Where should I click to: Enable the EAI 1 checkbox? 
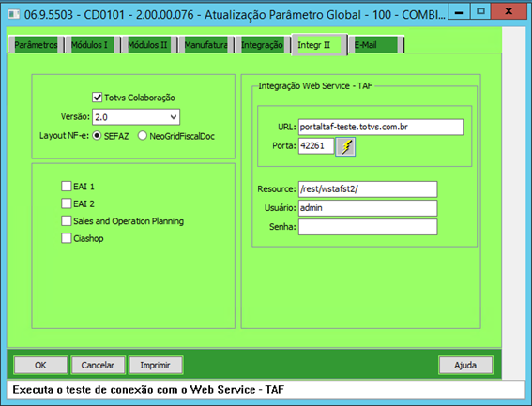[x=67, y=187]
